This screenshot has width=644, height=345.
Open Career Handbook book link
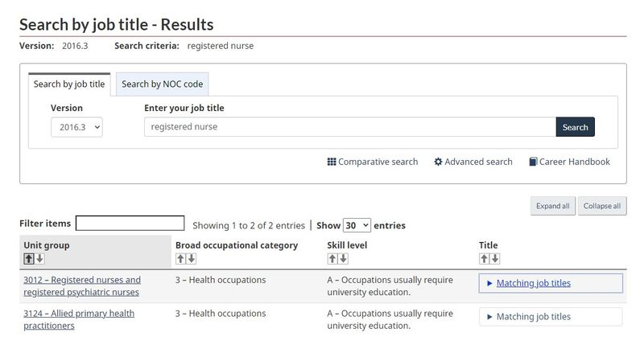(570, 162)
